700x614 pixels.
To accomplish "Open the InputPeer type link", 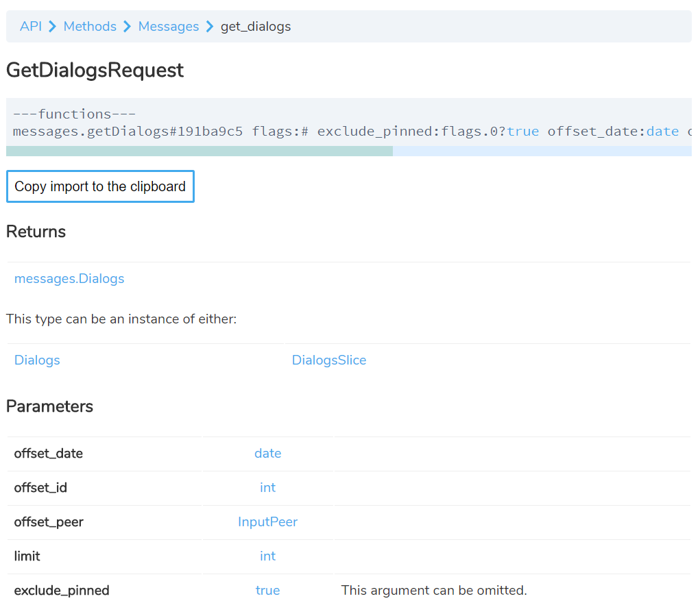I will (267, 521).
